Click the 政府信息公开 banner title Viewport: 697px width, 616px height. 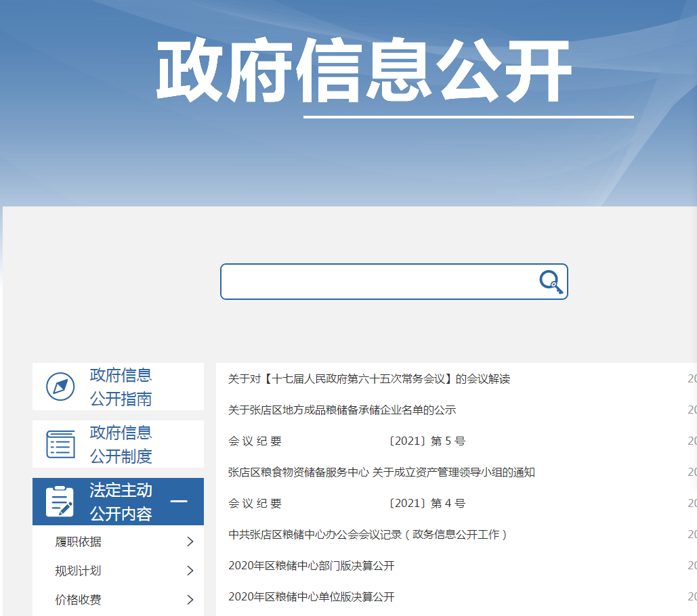tap(364, 72)
